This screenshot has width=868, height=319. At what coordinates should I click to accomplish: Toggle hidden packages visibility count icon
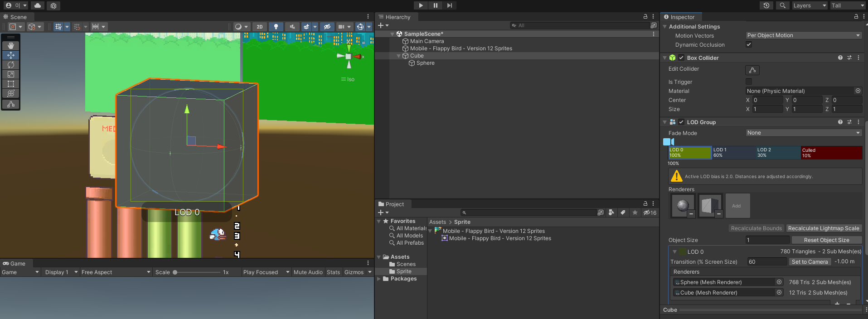(650, 213)
